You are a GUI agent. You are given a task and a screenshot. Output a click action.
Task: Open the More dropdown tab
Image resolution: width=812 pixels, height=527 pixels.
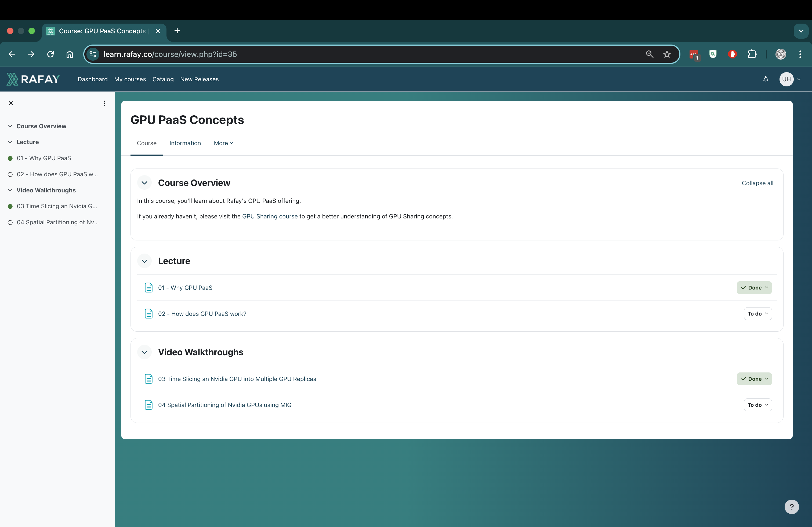coord(223,143)
